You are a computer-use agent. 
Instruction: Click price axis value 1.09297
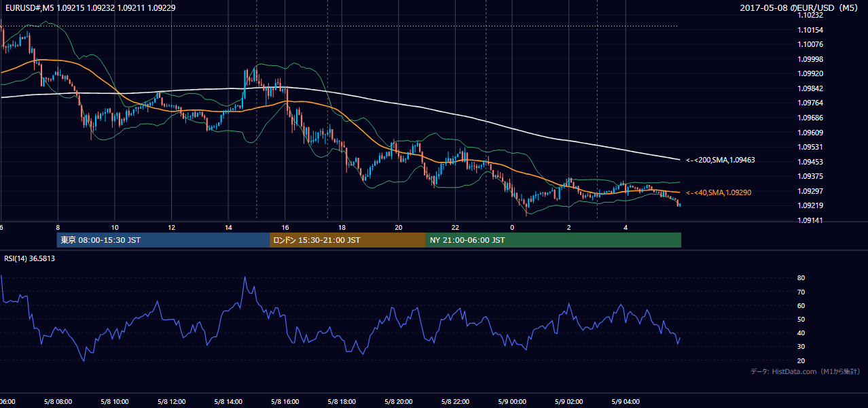(810, 191)
